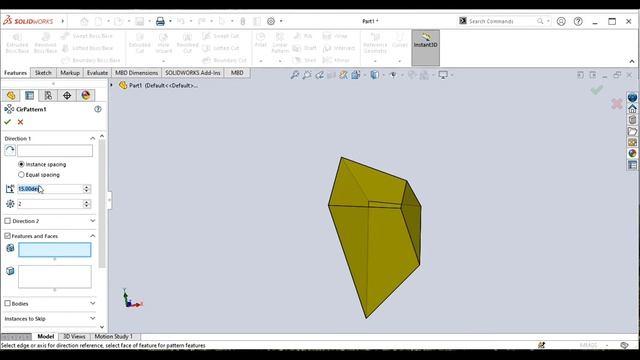Viewport: 640px width, 360px height.
Task: Open the Design Library task pane icon
Action: click(632, 120)
